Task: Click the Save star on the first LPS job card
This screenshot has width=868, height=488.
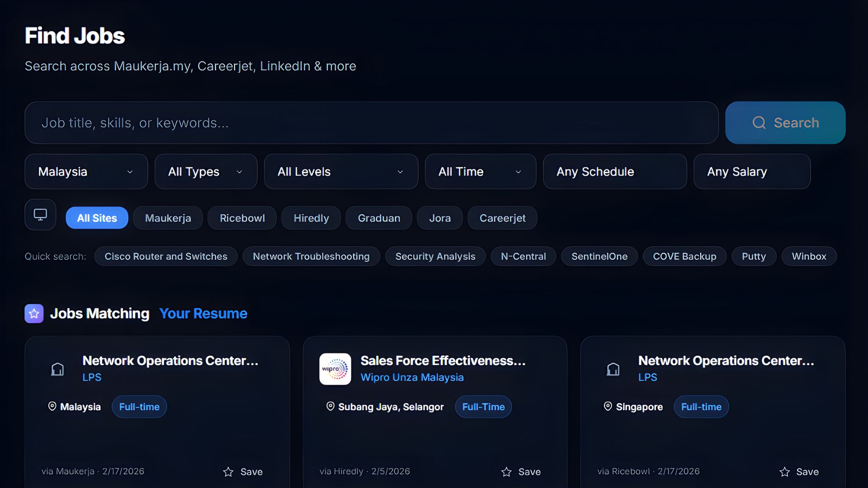Action: point(228,472)
